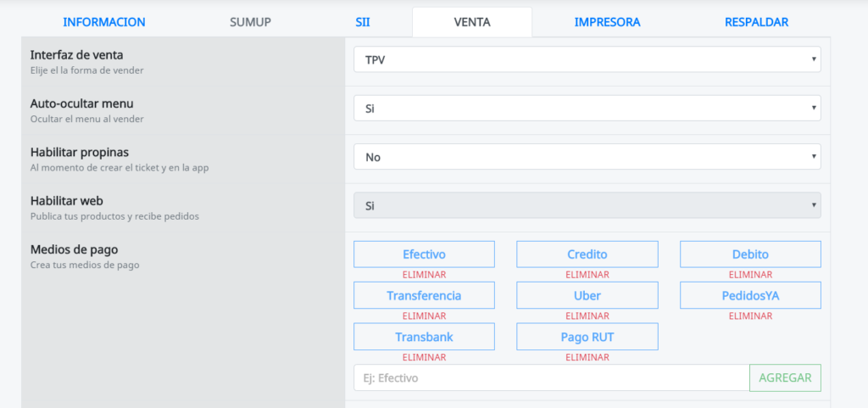The image size is (868, 408).
Task: Open the INFORMACION tab
Action: pos(104,22)
